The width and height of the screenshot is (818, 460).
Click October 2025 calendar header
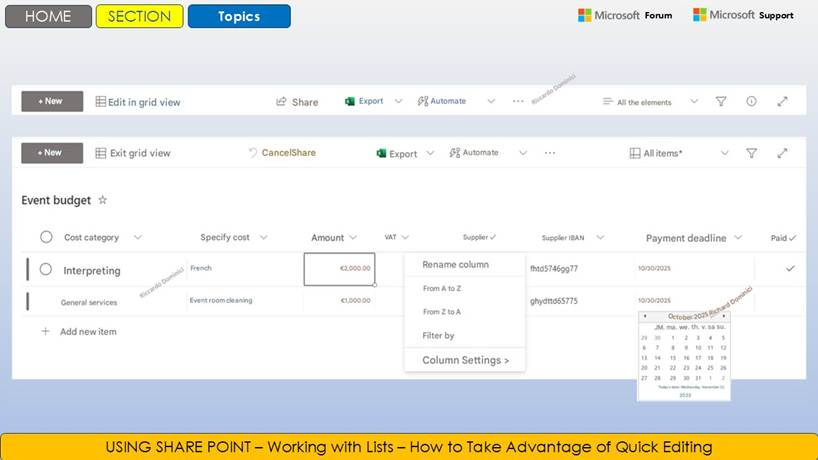(x=688, y=317)
